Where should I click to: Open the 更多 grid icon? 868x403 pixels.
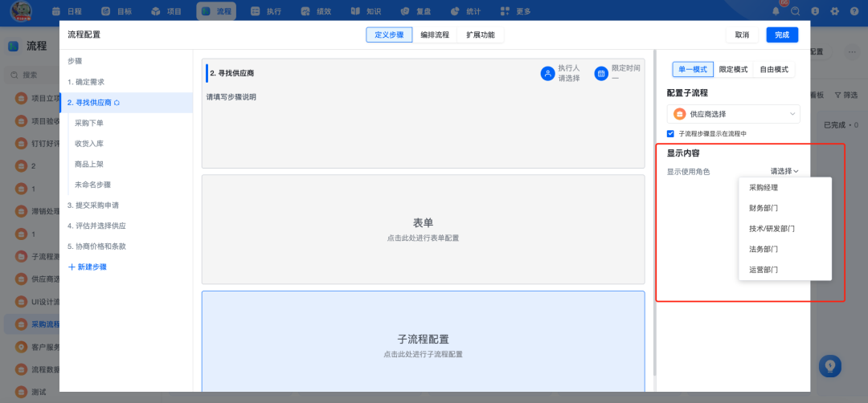pyautogui.click(x=504, y=11)
